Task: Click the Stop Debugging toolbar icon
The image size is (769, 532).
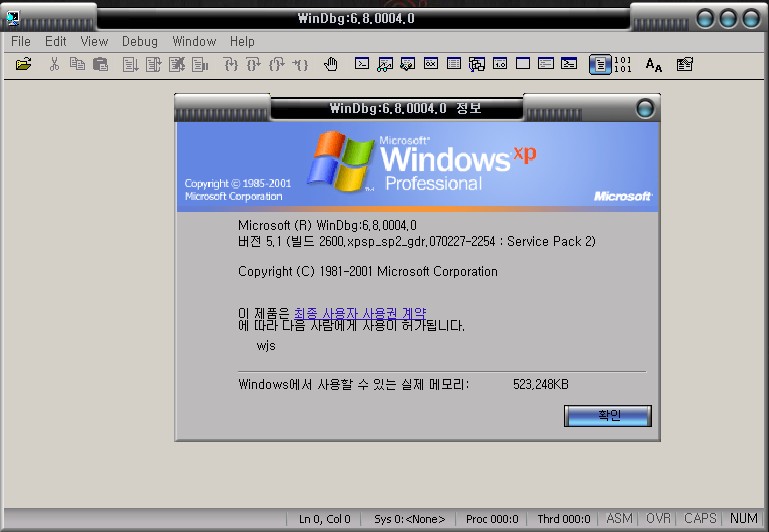Action: tap(177, 64)
